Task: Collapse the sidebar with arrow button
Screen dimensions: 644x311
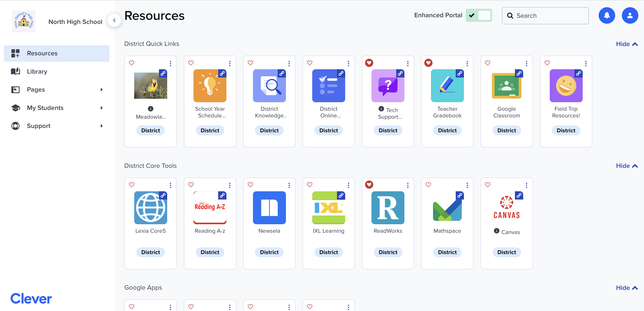Action: point(114,20)
